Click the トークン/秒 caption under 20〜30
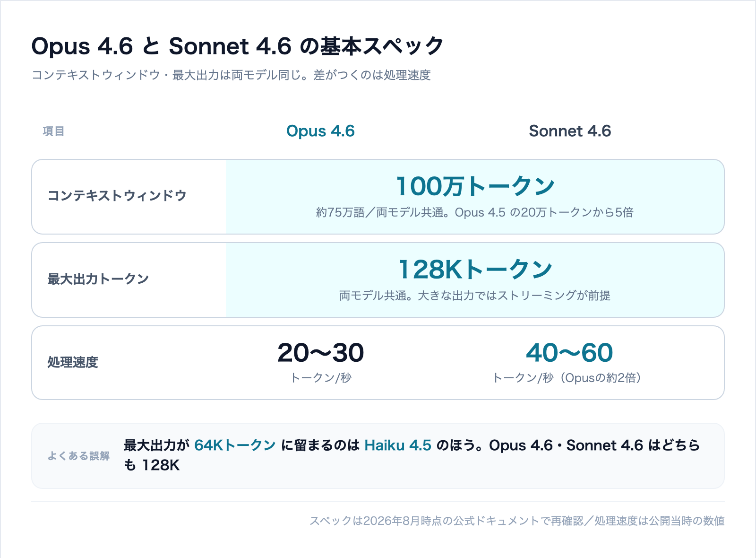Viewport: 756px width, 558px height. point(320,378)
